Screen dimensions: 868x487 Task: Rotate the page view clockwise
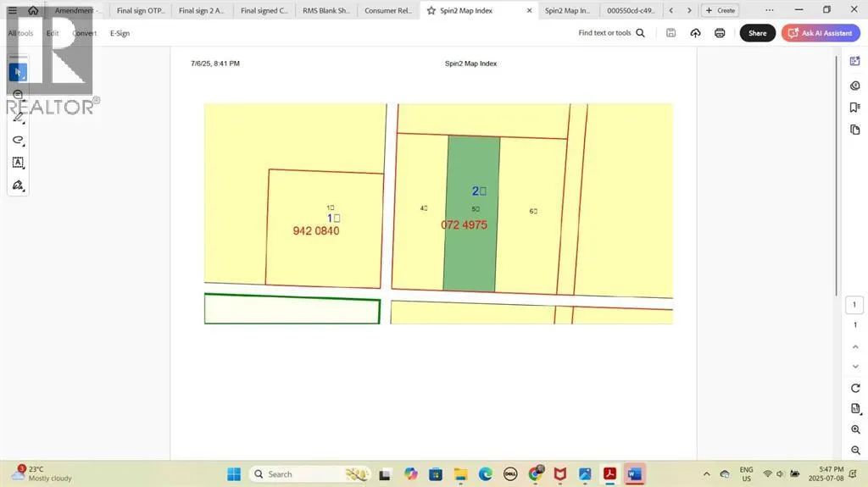tap(855, 387)
